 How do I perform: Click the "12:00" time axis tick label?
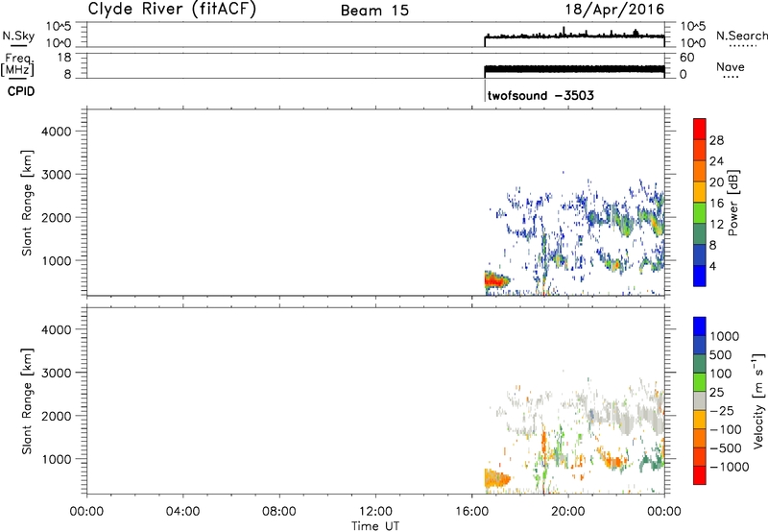click(x=375, y=512)
